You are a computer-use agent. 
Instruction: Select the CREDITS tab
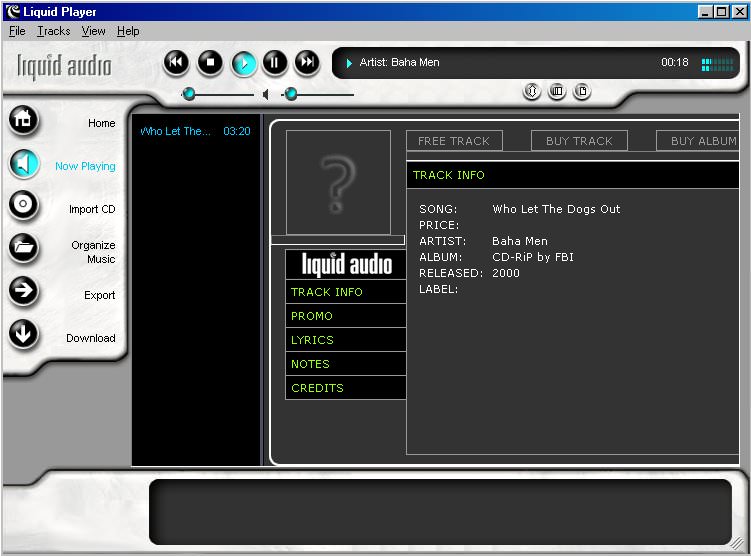click(x=345, y=387)
